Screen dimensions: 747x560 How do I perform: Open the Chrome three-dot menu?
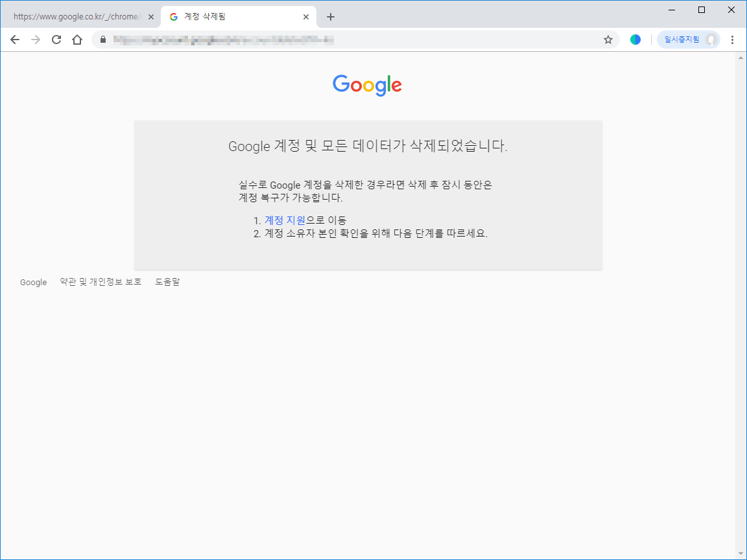(732, 40)
